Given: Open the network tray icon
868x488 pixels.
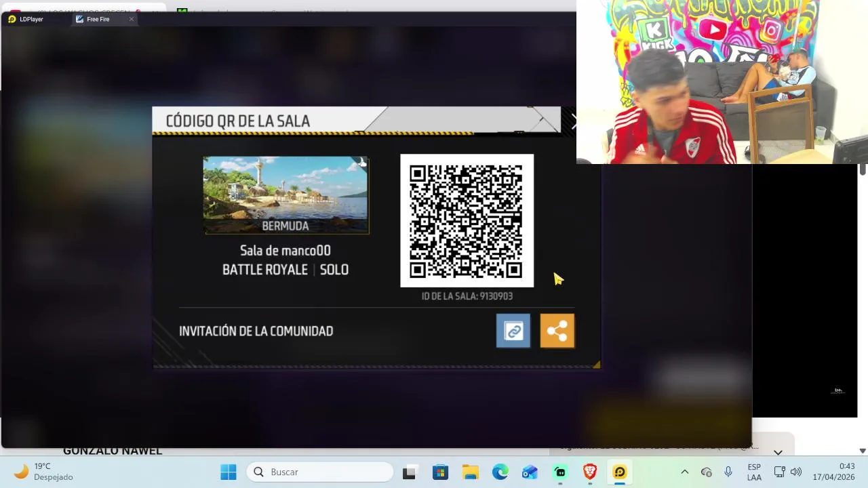Looking at the screenshot, I should 780,472.
